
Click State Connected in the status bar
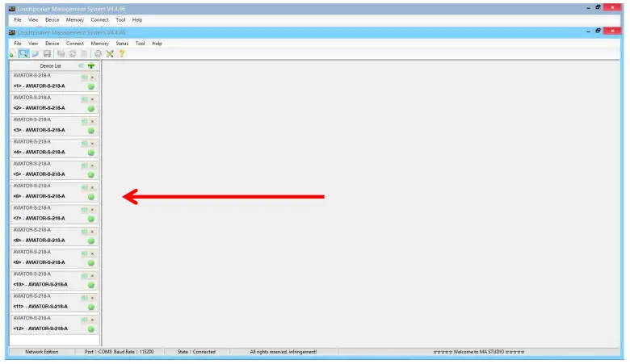[196, 352]
